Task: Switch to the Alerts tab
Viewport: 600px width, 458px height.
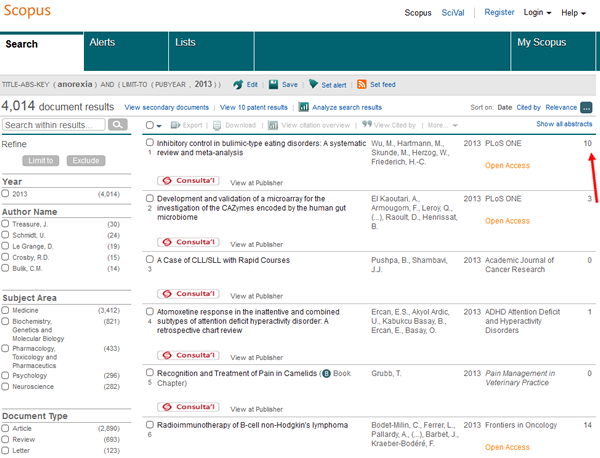Action: pos(102,43)
